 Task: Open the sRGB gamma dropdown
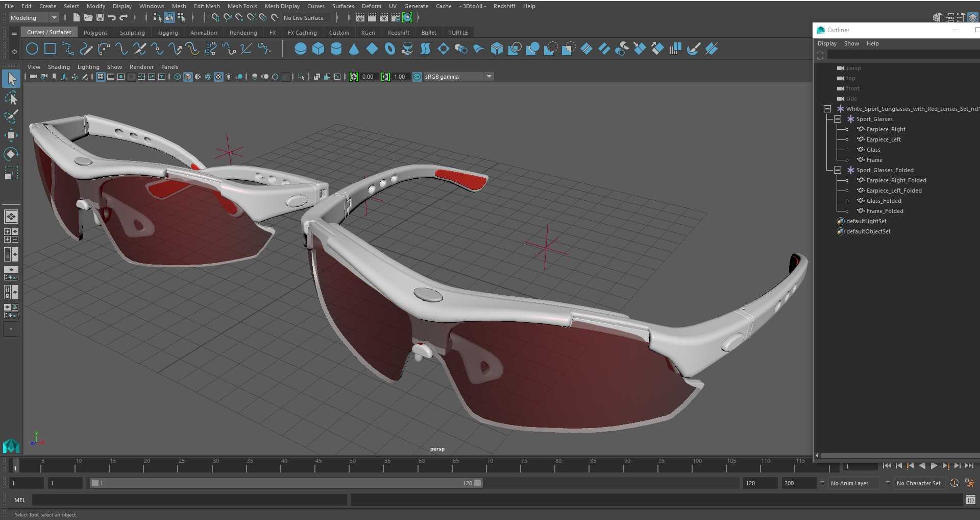(x=458, y=77)
